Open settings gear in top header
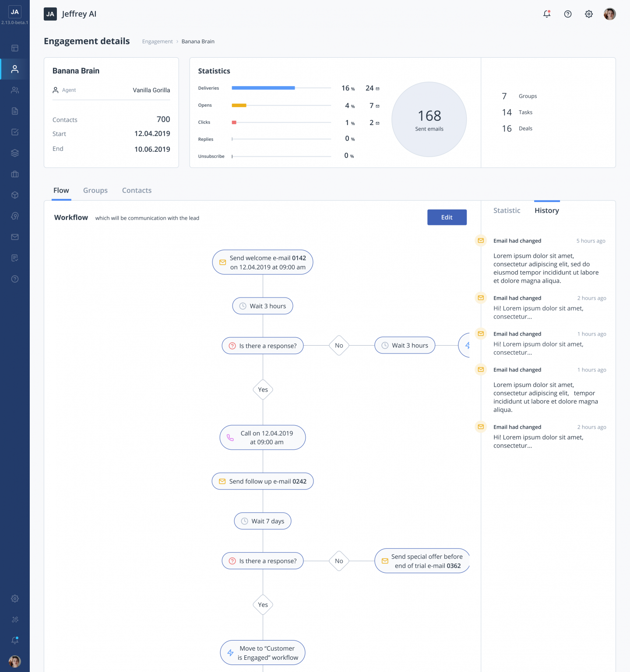This screenshot has height=672, width=630. 589,14
